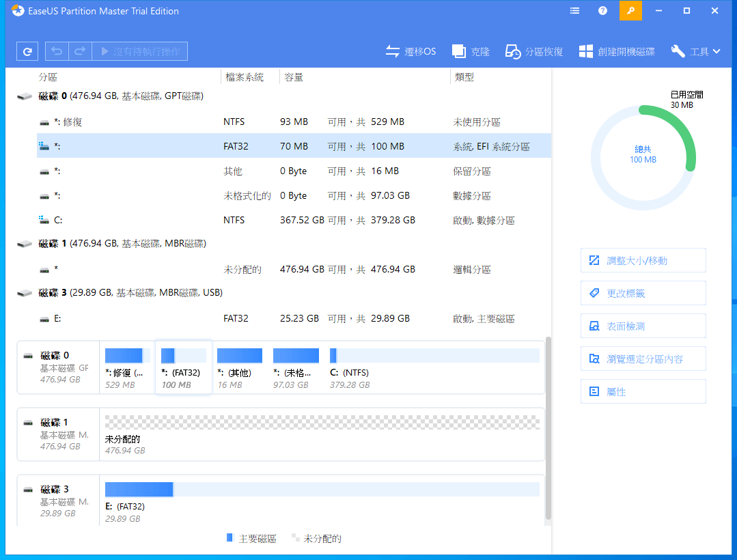Viewport: 737px width, 560px height.
Task: Click the upgrade key icon
Action: click(x=630, y=10)
